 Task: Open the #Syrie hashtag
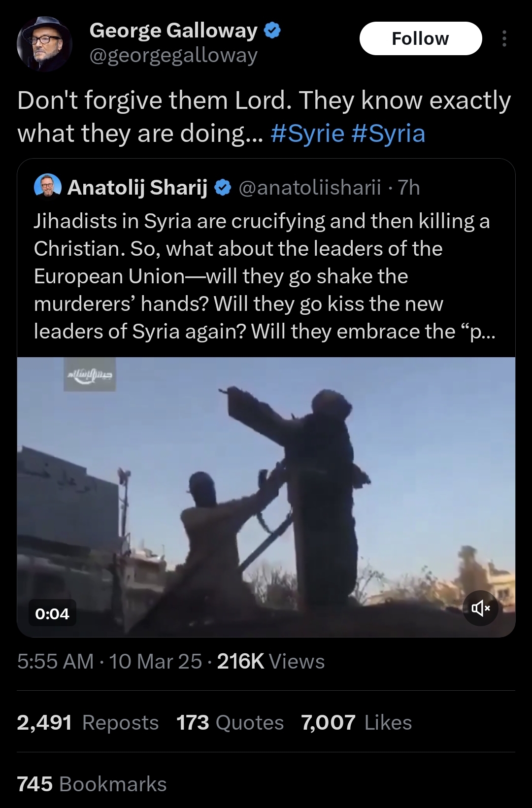307,134
